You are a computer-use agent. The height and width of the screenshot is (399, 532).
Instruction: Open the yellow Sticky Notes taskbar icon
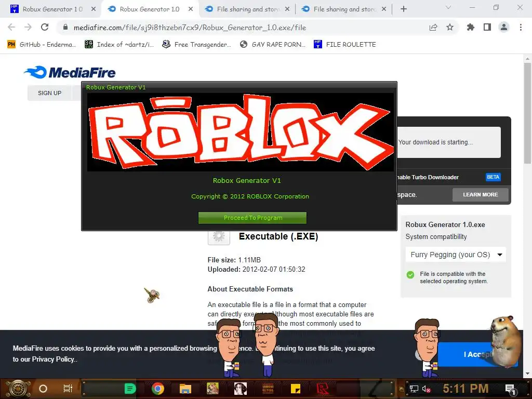point(296,389)
